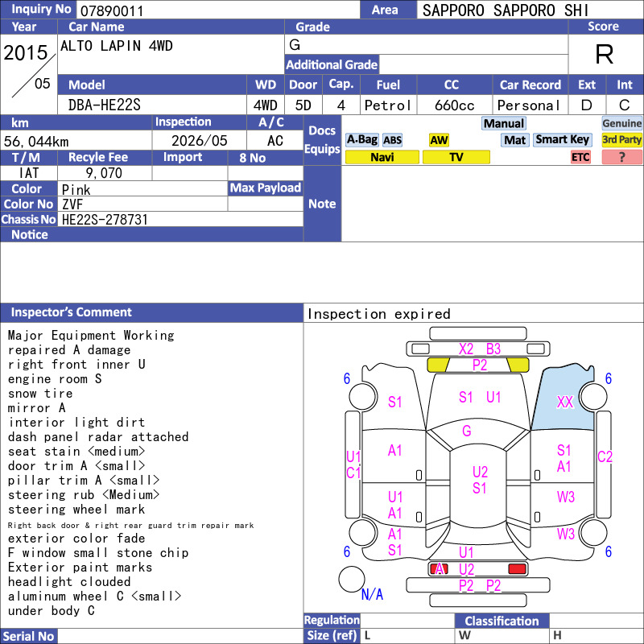
Task: Click the TV equipment badge
Action: pos(456,157)
